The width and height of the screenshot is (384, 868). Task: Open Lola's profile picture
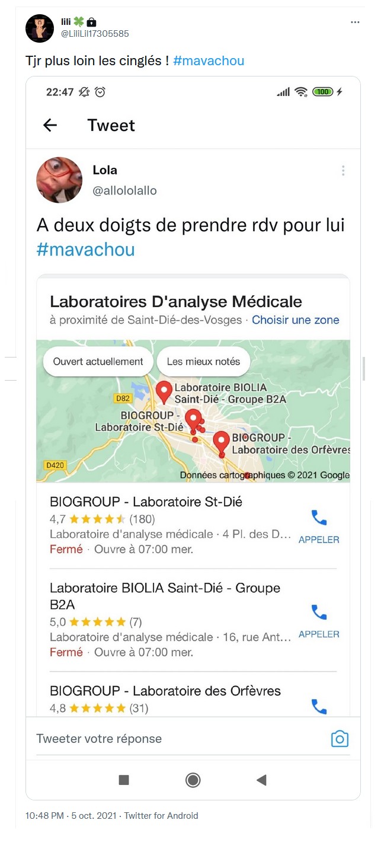tap(59, 180)
